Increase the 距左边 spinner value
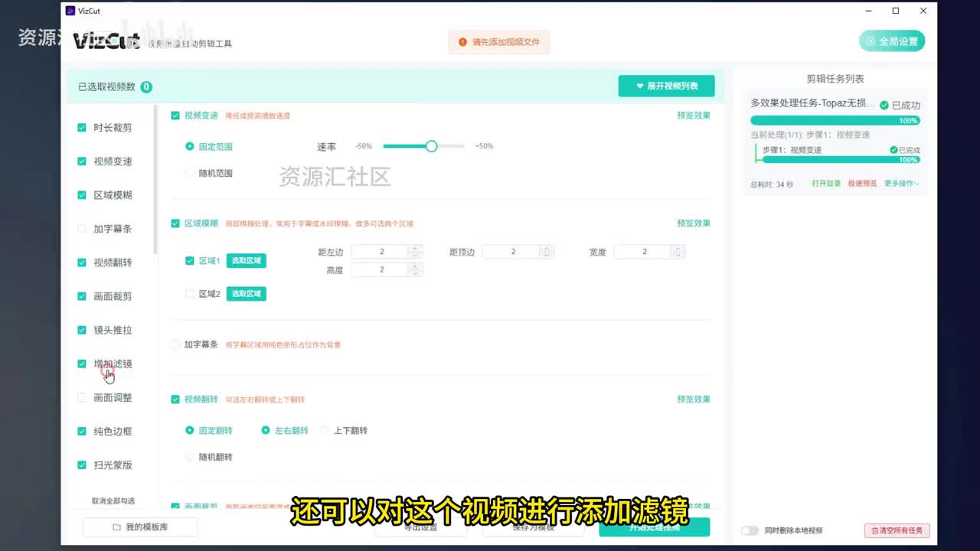980x551 pixels. click(415, 248)
